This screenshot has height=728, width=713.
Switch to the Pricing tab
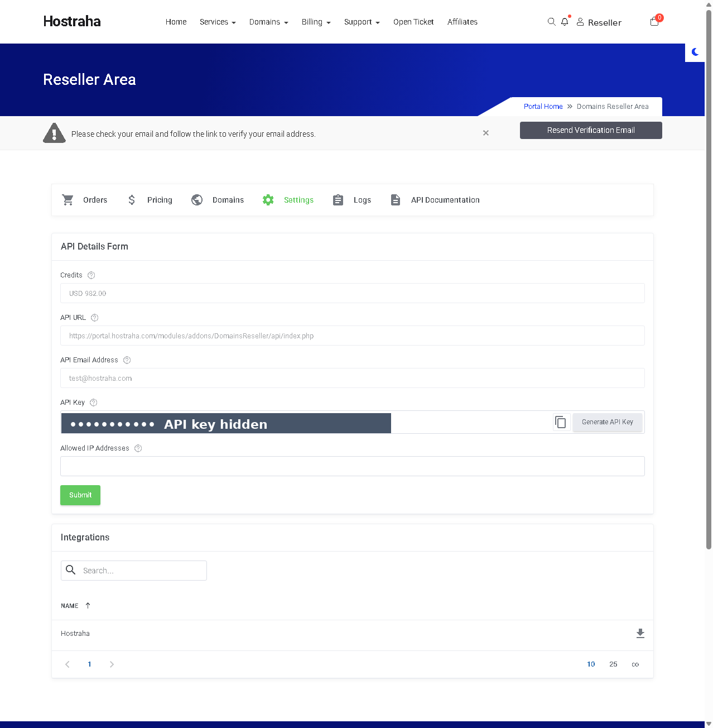click(150, 200)
